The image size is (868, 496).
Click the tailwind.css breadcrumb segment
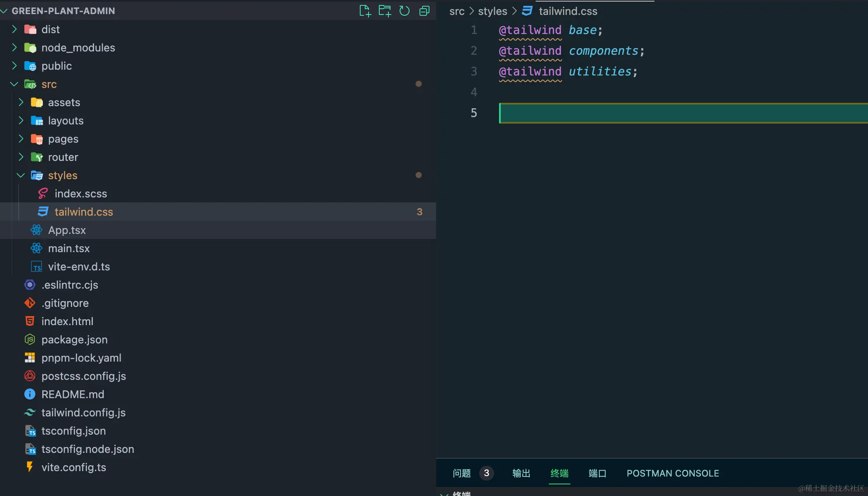(x=568, y=11)
